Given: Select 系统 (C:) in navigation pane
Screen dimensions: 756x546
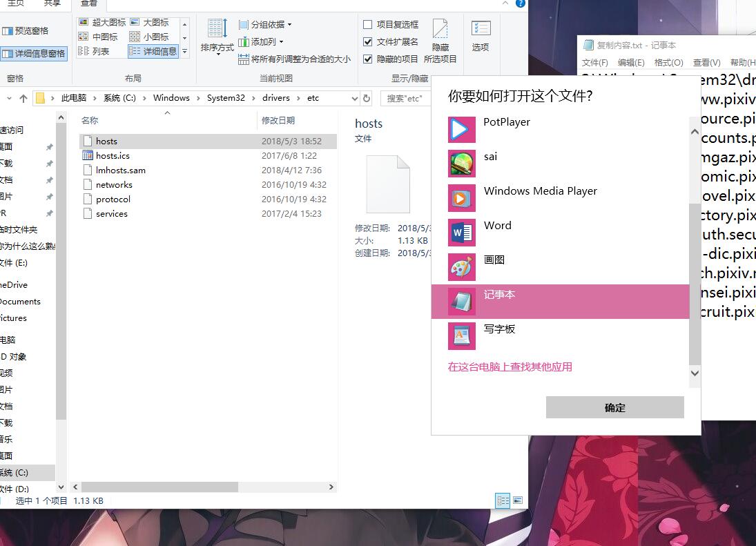Looking at the screenshot, I should 27,473.
